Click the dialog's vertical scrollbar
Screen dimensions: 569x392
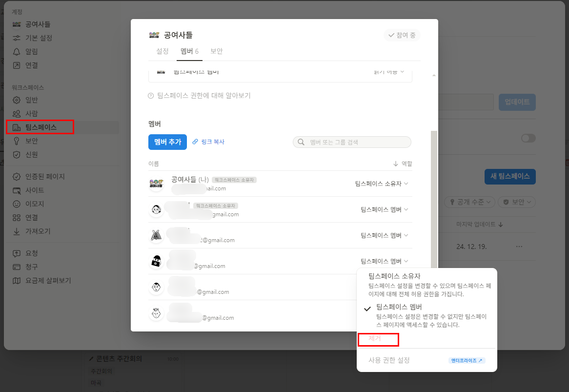434,200
